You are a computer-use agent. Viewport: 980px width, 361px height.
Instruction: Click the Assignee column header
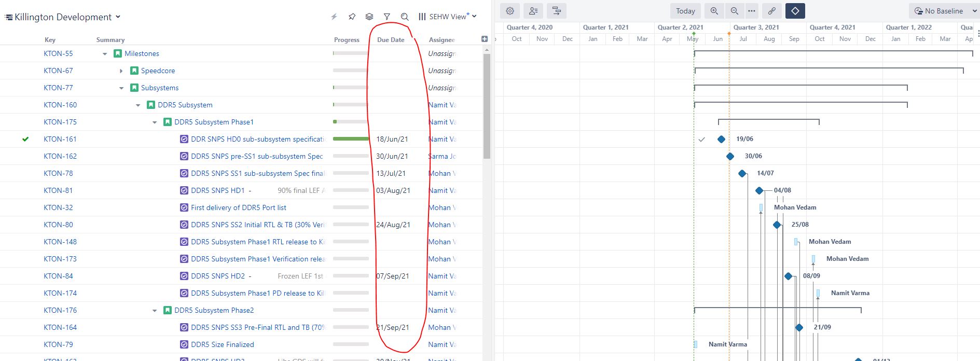(x=442, y=39)
